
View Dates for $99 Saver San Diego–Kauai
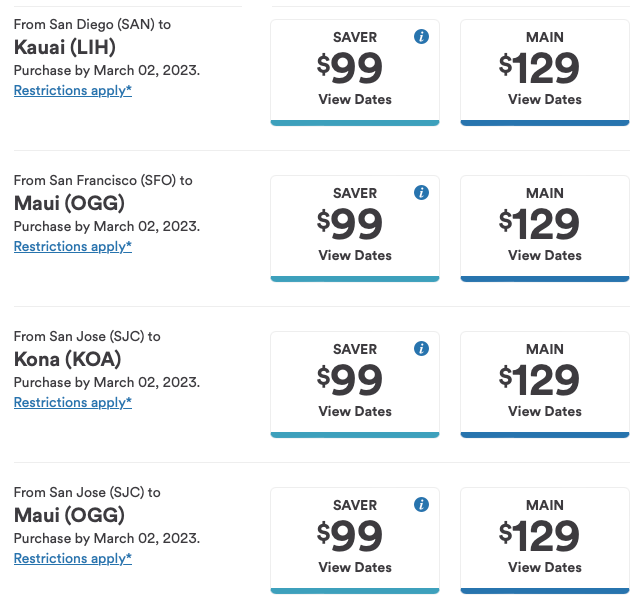355,99
